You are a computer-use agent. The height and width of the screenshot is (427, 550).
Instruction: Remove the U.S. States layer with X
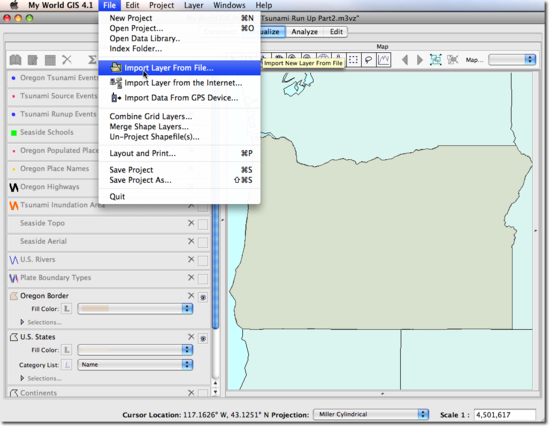point(191,337)
